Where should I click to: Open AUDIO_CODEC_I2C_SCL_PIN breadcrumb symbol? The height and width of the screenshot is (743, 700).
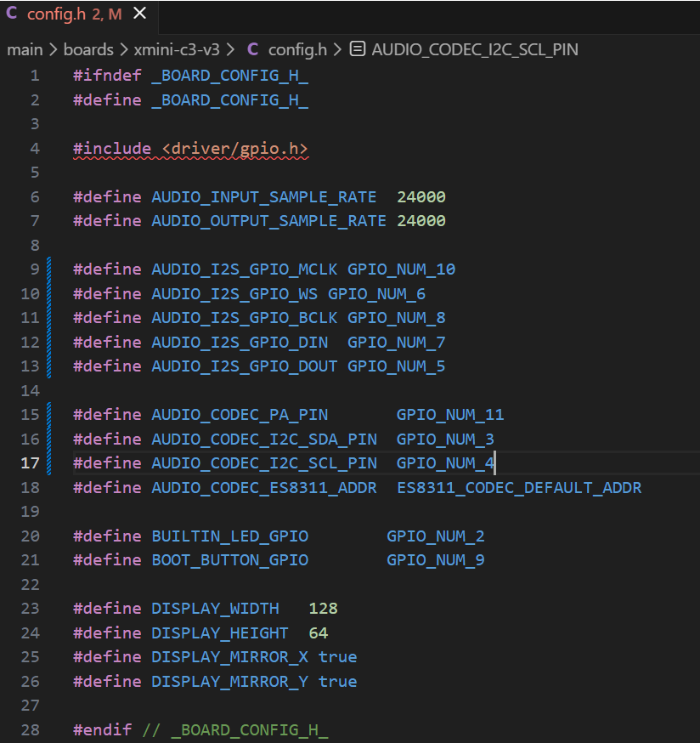[x=474, y=49]
